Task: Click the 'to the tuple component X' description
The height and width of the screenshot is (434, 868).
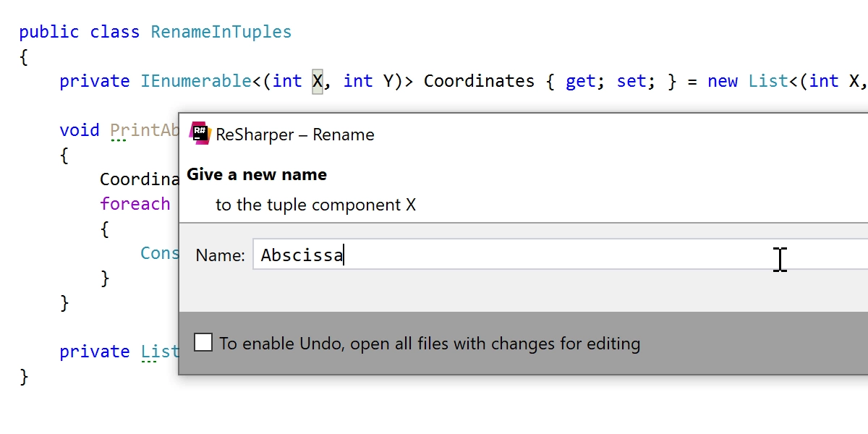Action: click(315, 205)
